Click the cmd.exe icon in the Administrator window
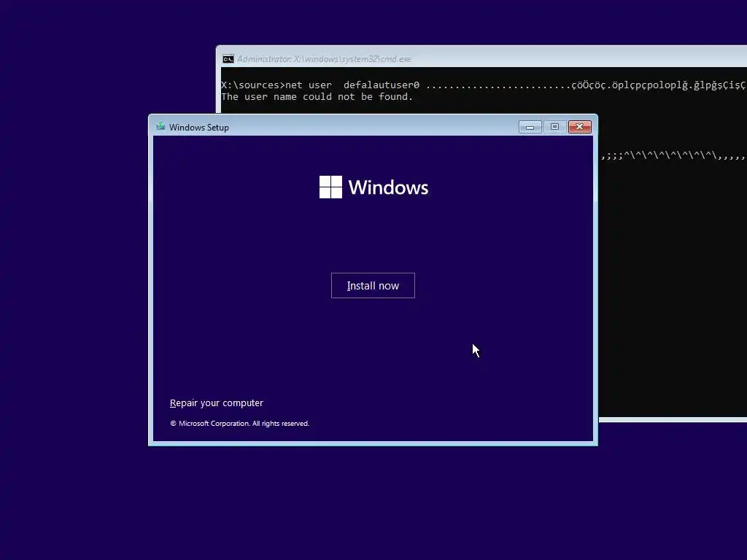 coord(228,59)
